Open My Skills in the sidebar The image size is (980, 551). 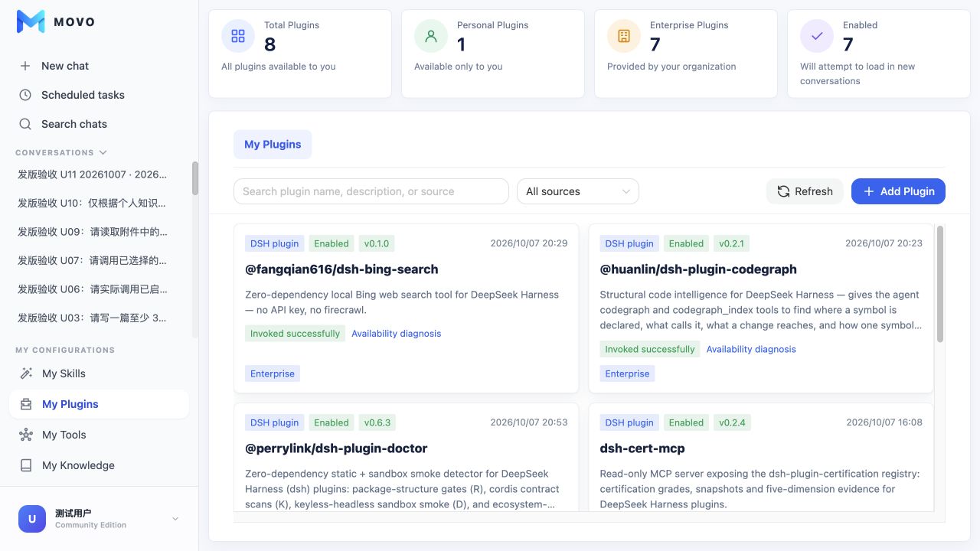[99, 373]
